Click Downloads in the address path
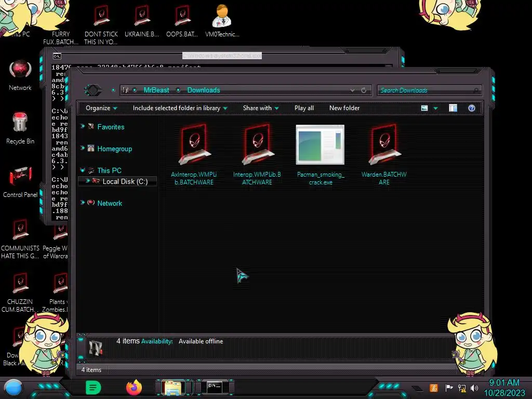 [x=204, y=90]
